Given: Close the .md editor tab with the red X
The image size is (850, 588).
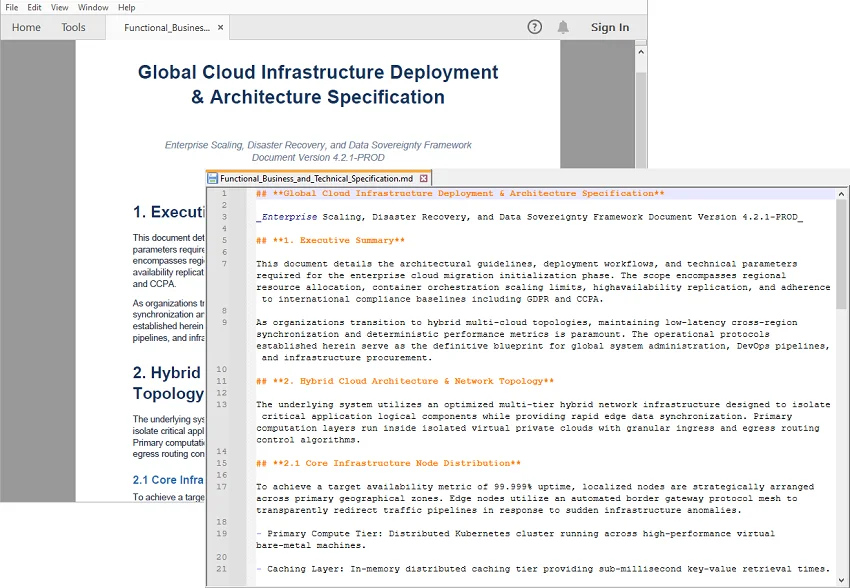Looking at the screenshot, I should tap(424, 178).
